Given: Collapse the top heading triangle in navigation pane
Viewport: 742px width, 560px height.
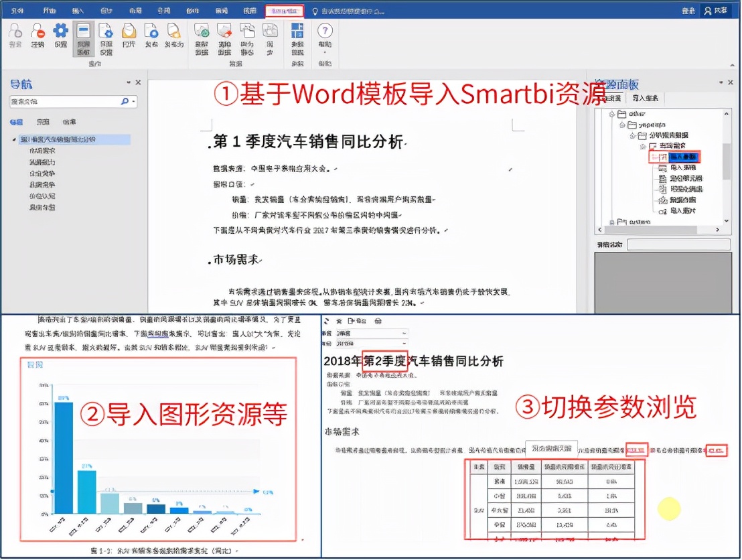Looking at the screenshot, I should coord(14,139).
